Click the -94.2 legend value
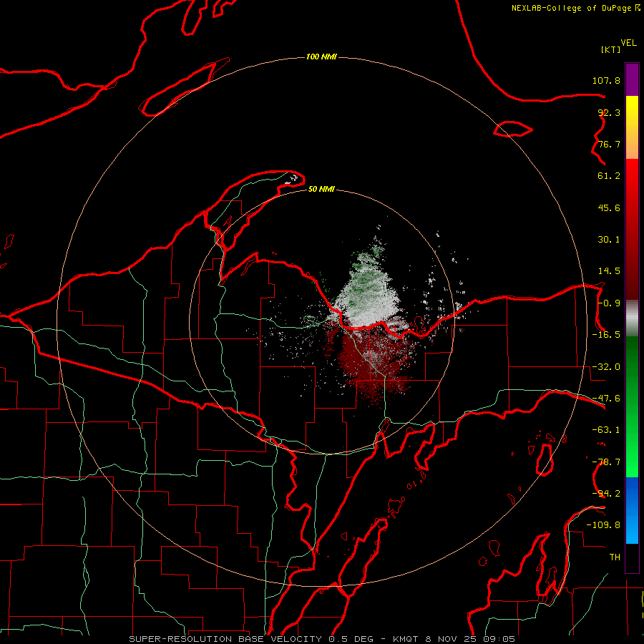Image resolution: width=644 pixels, height=644 pixels. (606, 494)
